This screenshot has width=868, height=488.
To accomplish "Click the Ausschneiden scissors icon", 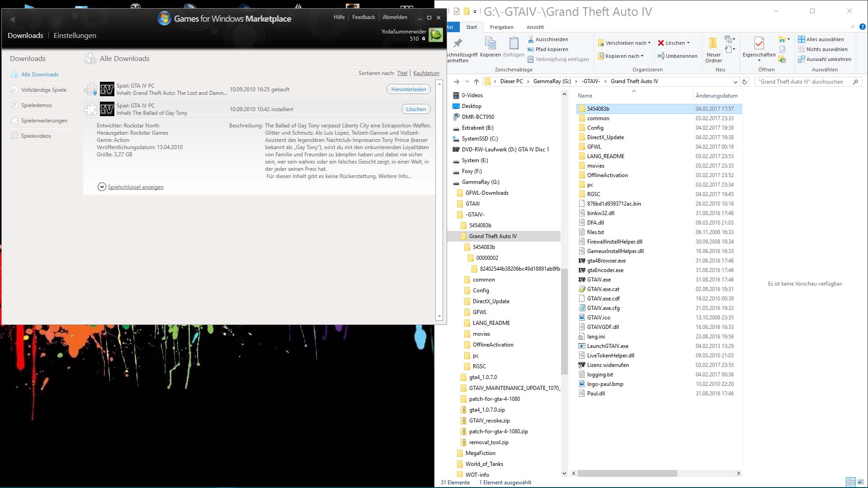I will [x=531, y=39].
